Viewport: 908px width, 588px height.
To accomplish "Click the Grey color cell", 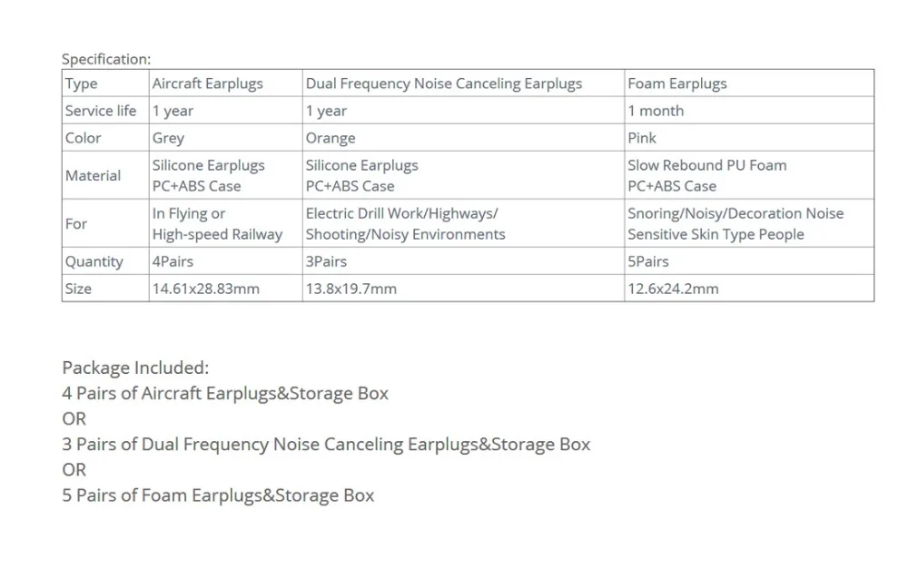I will (225, 138).
